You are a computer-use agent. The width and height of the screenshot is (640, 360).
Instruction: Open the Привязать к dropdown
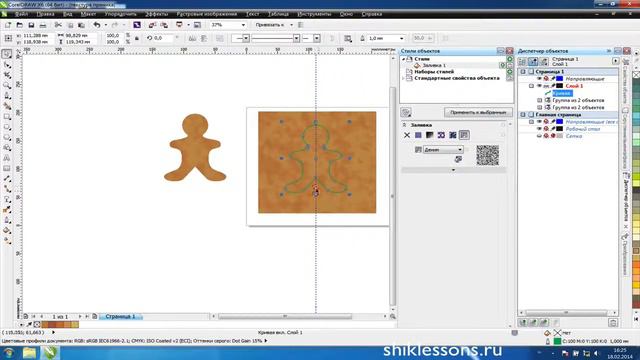[x=291, y=25]
